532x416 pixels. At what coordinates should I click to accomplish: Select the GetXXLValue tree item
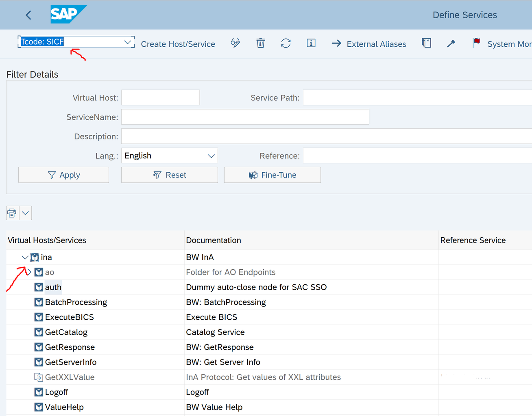coord(70,377)
